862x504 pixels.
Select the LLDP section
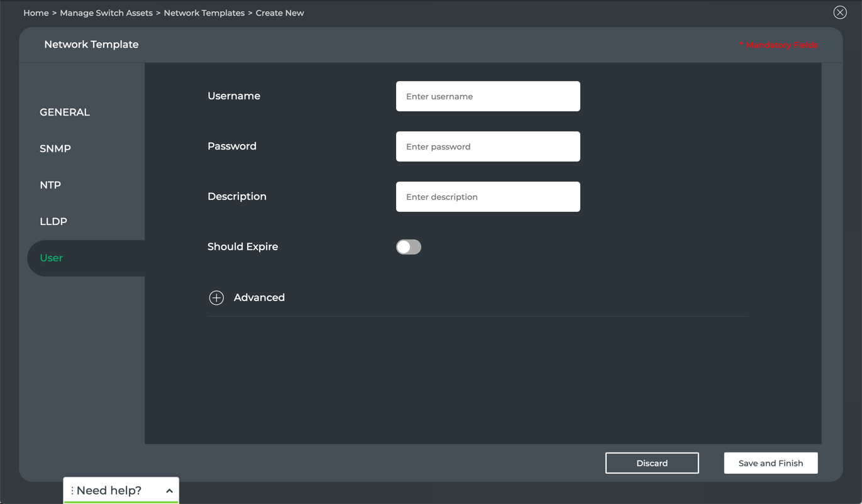(x=53, y=222)
